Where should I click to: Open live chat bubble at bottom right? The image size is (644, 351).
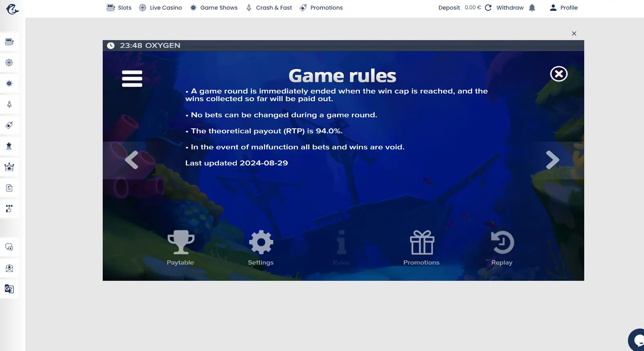coord(636,340)
